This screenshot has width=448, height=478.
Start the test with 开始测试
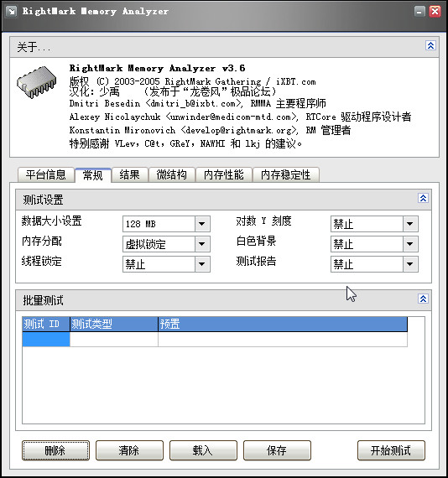click(391, 450)
